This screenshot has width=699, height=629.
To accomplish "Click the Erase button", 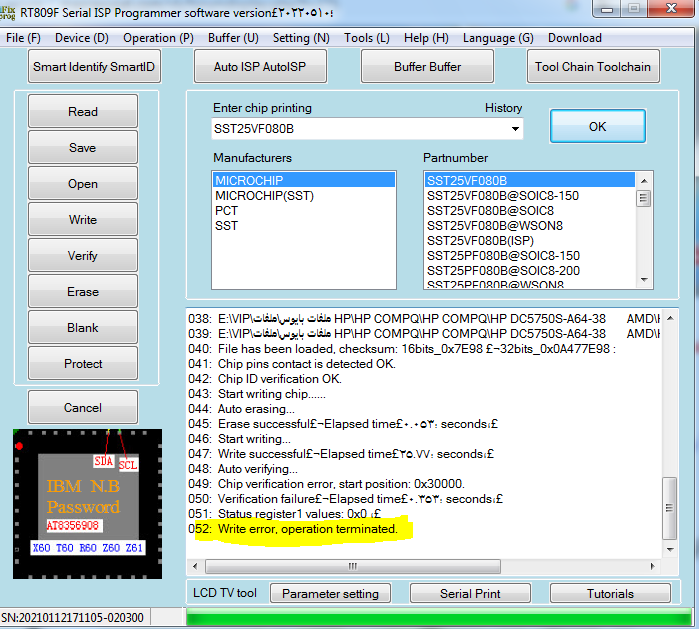I will tap(83, 292).
